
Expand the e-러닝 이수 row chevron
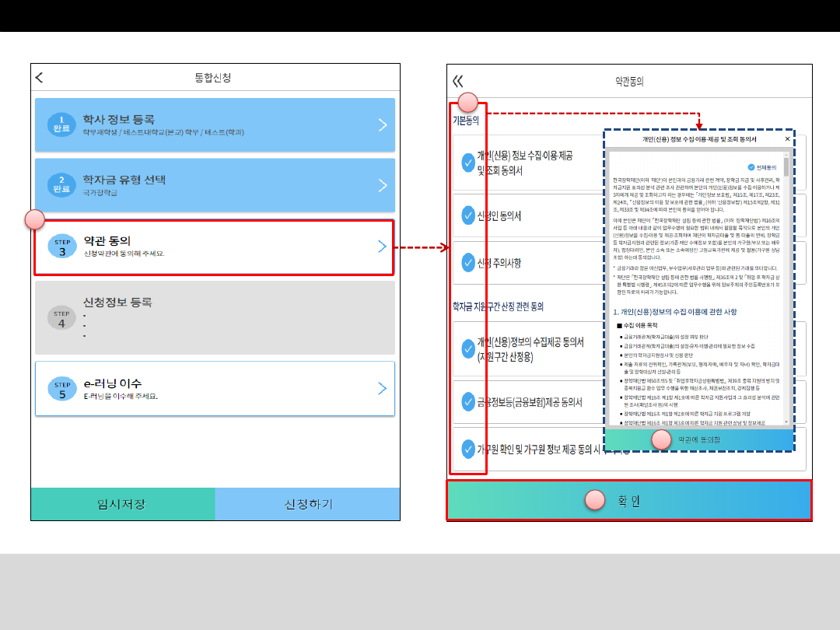pos(382,388)
